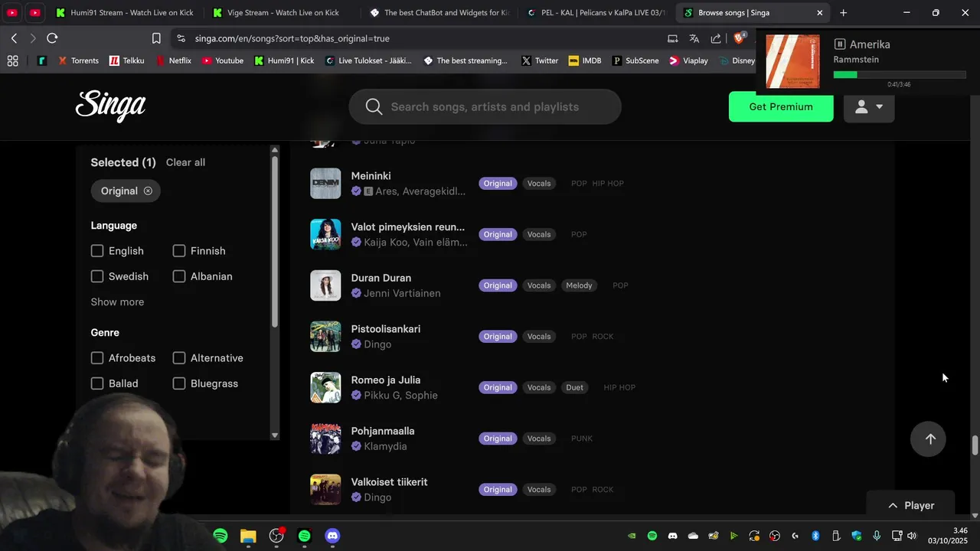Click the Brave Shields icon
Viewport: 980px width, 551px height.
tap(740, 38)
